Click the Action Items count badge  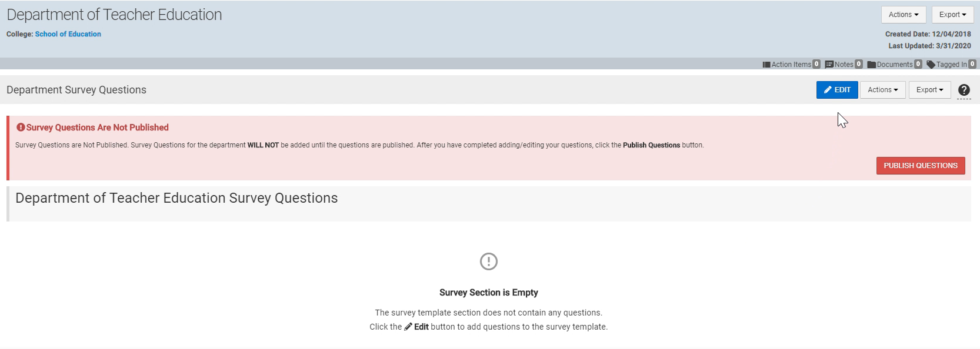(x=816, y=64)
